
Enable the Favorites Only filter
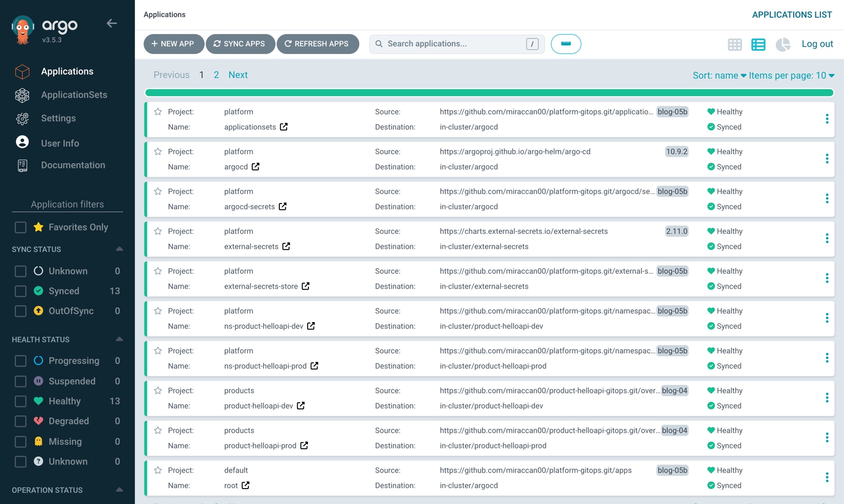point(21,227)
